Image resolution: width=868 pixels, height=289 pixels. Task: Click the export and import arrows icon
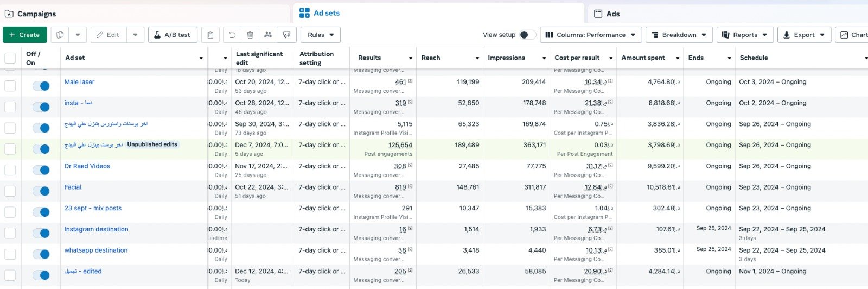(287, 35)
